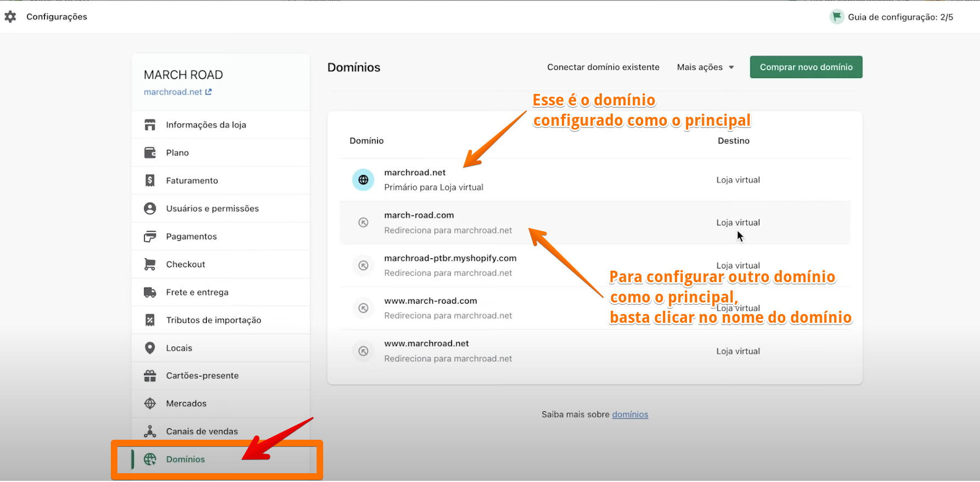Viewport: 980px width, 482px height.
Task: Click the Faturamento invoice icon
Action: [150, 181]
